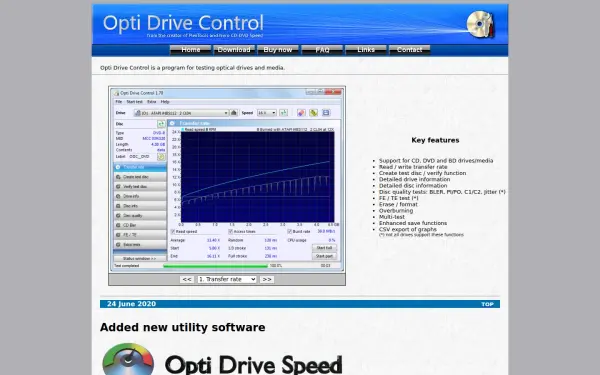600x375 pixels.
Task: Select FE / TE in sidebar
Action: (x=140, y=235)
